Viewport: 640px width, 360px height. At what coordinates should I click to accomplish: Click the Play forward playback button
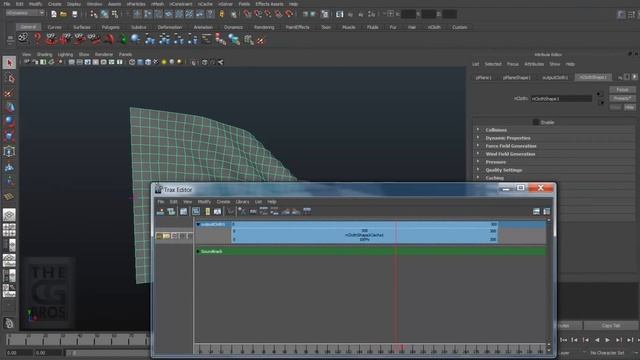(607, 340)
